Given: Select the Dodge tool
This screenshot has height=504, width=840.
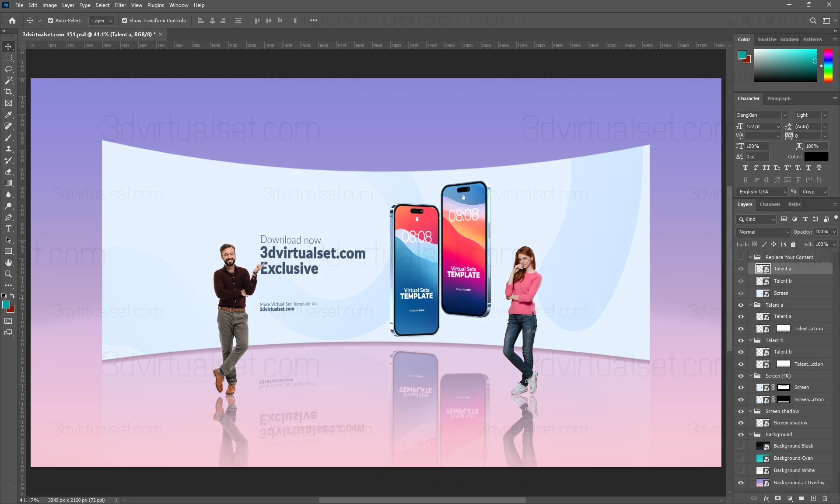Looking at the screenshot, I should pos(8,206).
